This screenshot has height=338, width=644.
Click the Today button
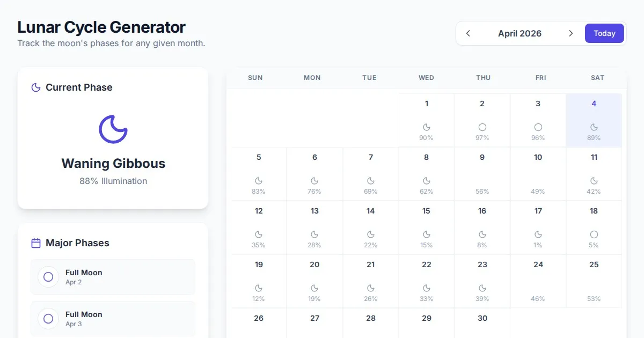coord(604,33)
